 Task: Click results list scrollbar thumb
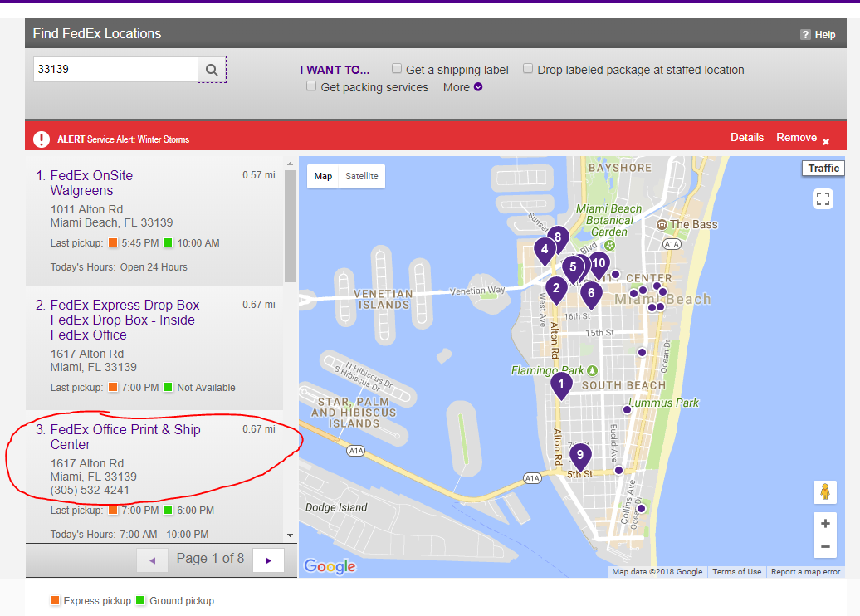(x=290, y=226)
